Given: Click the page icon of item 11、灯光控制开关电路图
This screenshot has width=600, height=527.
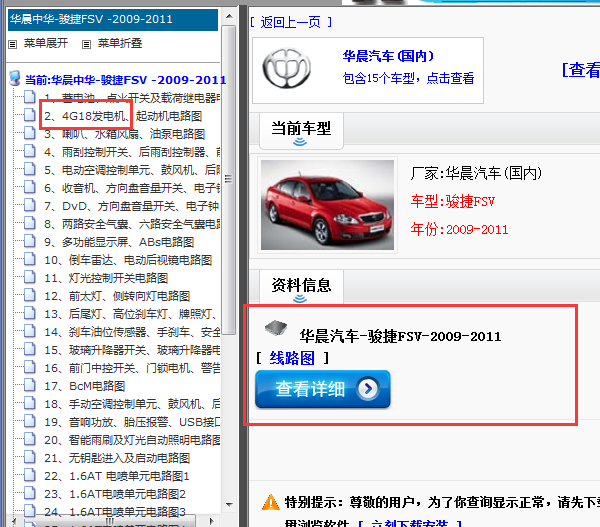Looking at the screenshot, I should pos(30,277).
